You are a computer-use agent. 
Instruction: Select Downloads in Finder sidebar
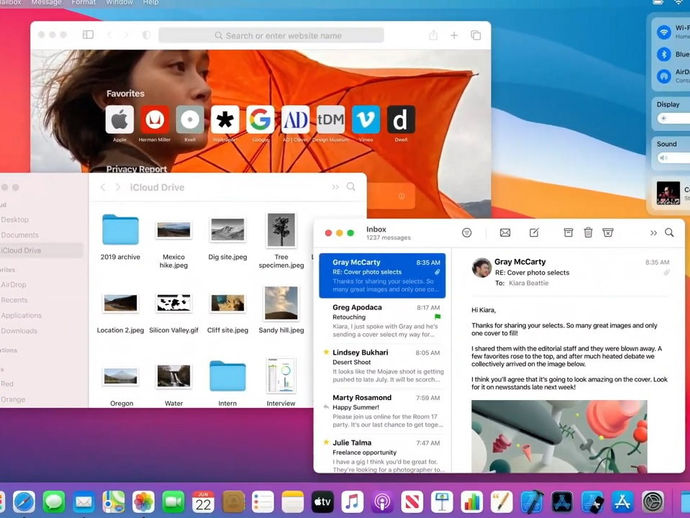(x=19, y=331)
